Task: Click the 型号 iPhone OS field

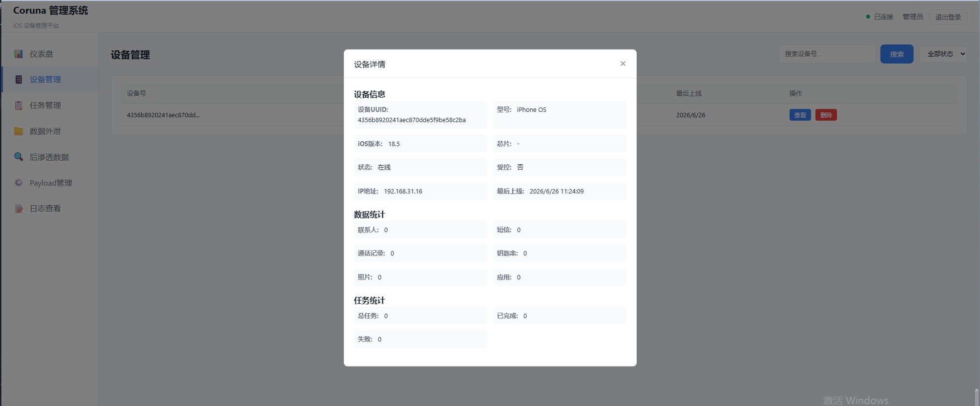Action: (x=560, y=115)
